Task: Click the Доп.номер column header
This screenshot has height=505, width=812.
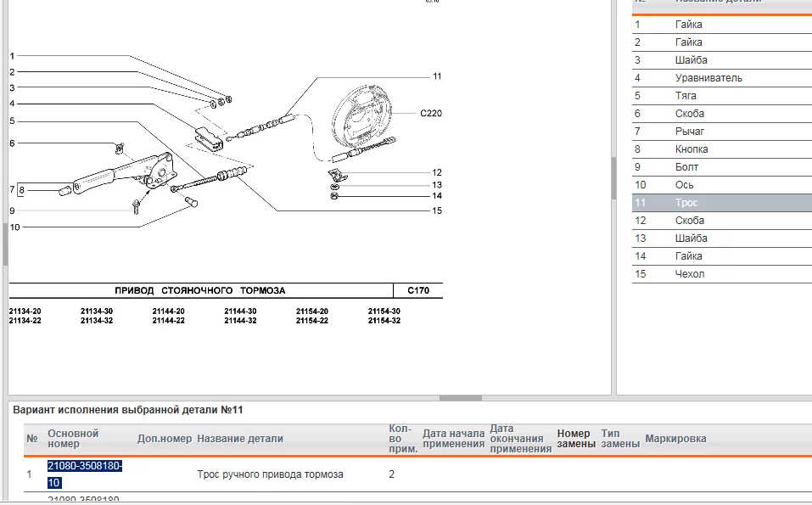Action: point(164,439)
